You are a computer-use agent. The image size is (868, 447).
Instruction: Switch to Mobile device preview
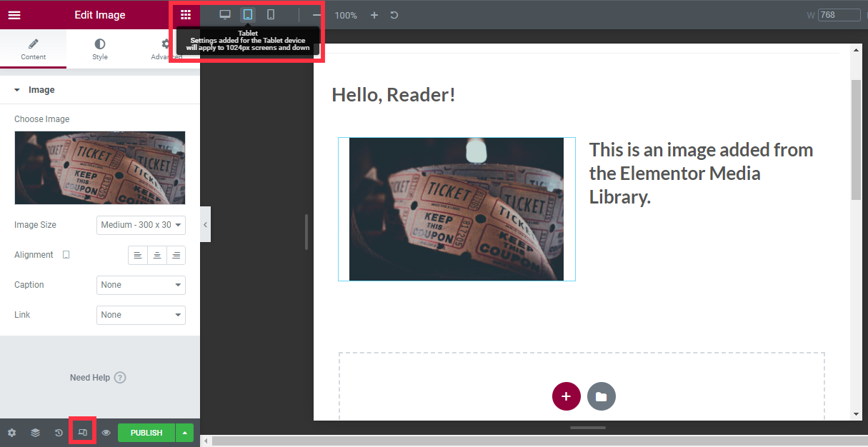[271, 14]
